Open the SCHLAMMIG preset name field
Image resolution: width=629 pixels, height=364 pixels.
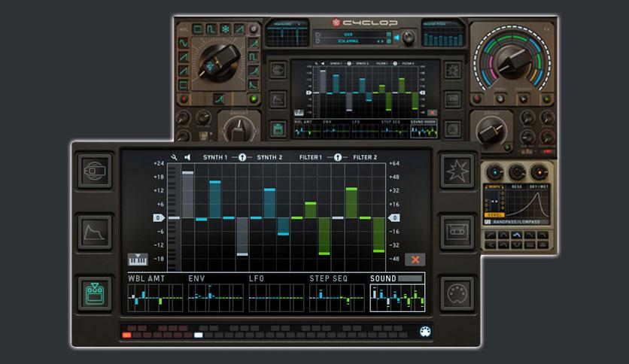pyautogui.click(x=348, y=41)
